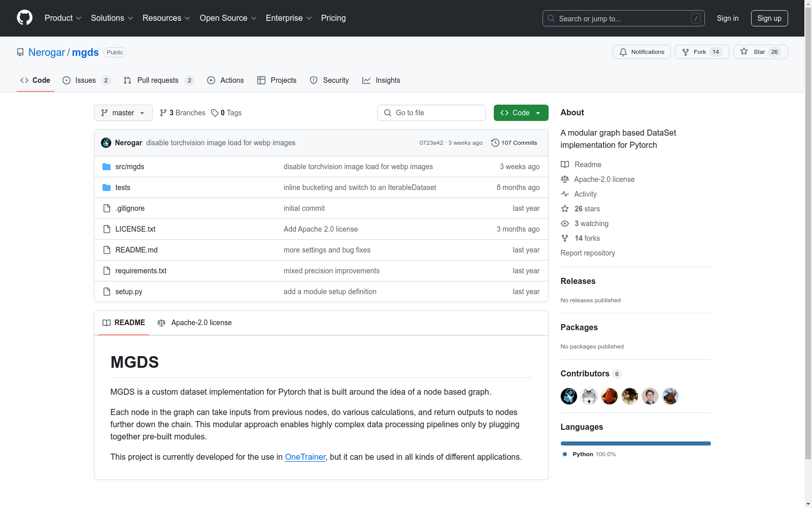Image resolution: width=812 pixels, height=508 pixels.
Task: Expand the Resources menu
Action: point(166,18)
